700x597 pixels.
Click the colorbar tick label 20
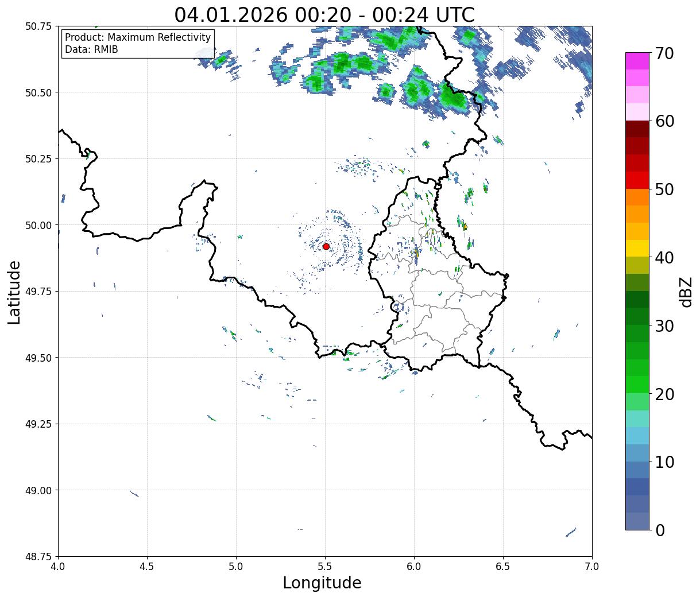click(664, 394)
